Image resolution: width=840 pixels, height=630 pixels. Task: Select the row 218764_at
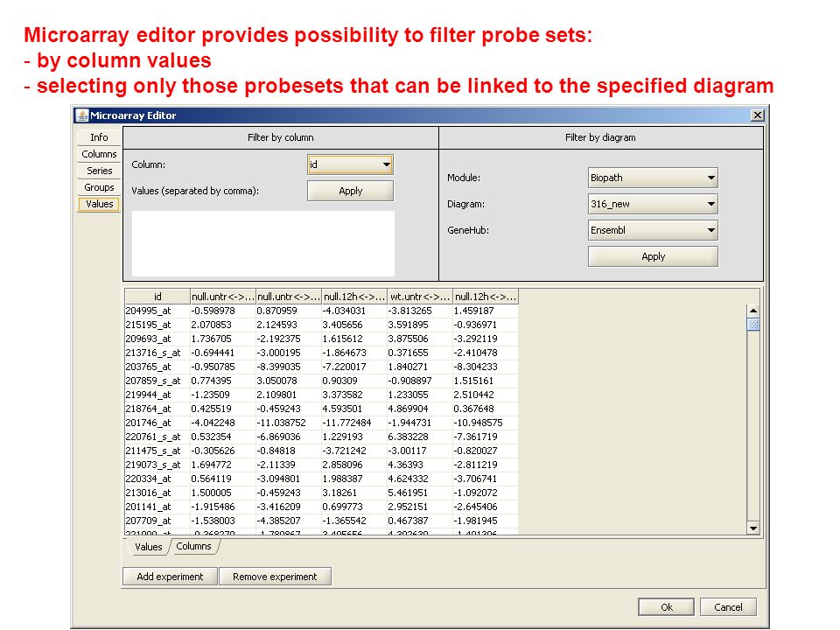[321, 409]
